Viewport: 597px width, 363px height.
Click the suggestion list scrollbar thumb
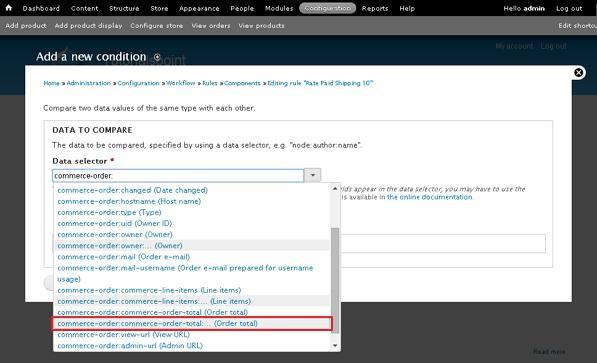(335, 280)
